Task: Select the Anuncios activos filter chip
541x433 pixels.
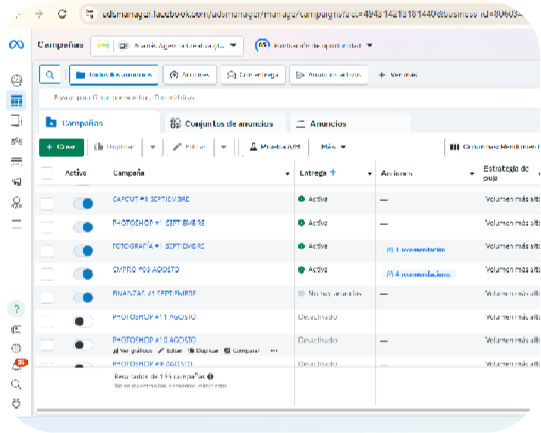Action: pyautogui.click(x=329, y=75)
